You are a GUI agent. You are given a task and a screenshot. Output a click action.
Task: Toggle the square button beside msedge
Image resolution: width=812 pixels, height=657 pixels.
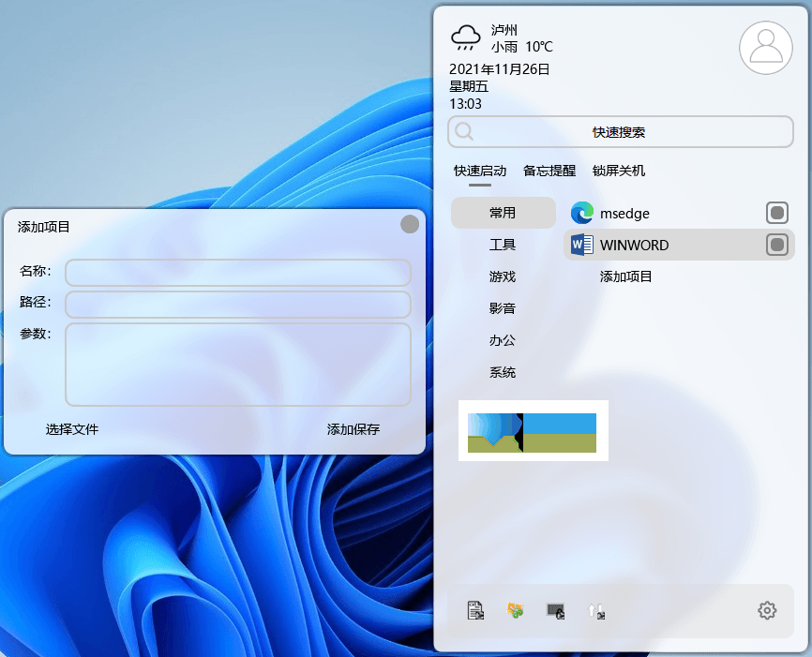coord(777,213)
